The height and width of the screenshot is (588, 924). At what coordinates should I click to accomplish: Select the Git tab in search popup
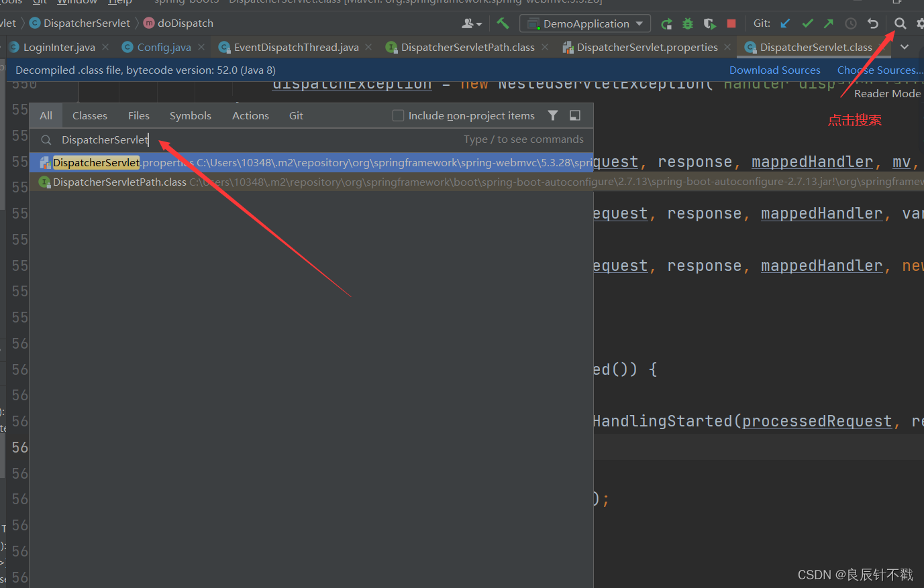[296, 116]
